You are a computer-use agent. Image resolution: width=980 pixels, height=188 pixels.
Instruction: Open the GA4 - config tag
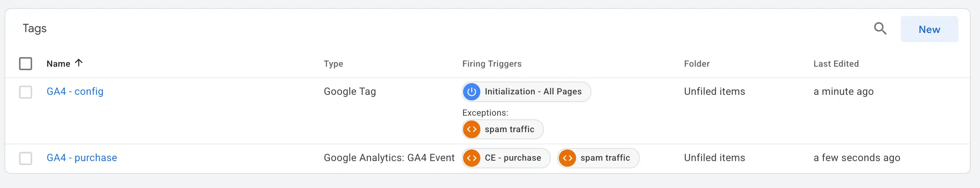(75, 92)
